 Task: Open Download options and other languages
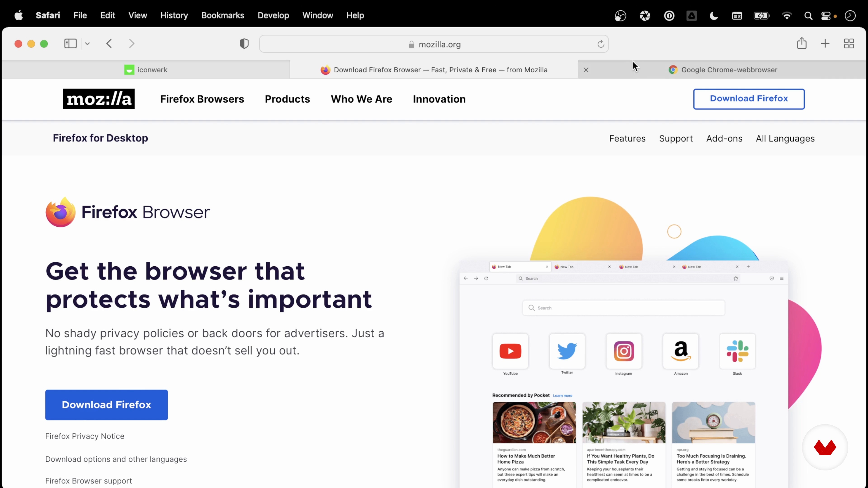pyautogui.click(x=116, y=459)
